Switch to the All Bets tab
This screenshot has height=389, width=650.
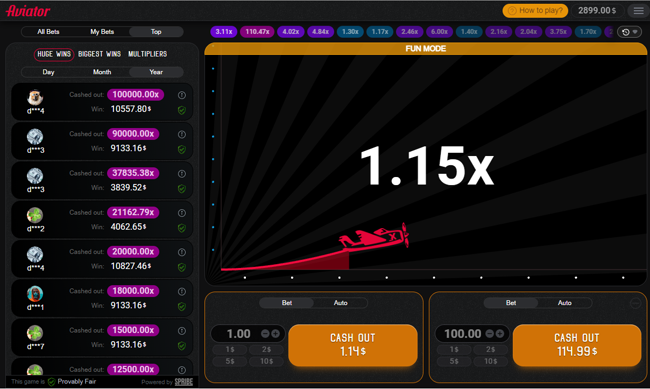pyautogui.click(x=48, y=32)
